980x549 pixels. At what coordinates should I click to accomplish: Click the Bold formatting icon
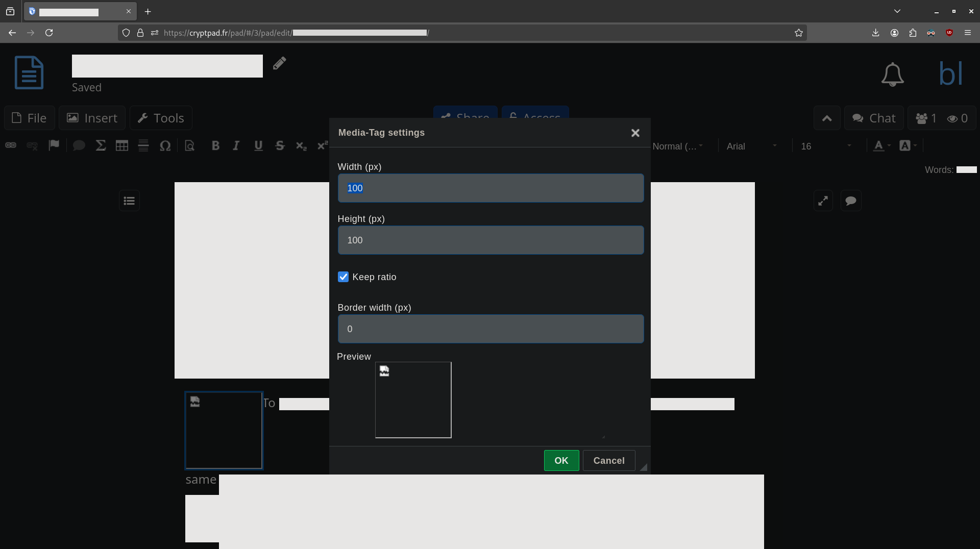[x=215, y=146]
